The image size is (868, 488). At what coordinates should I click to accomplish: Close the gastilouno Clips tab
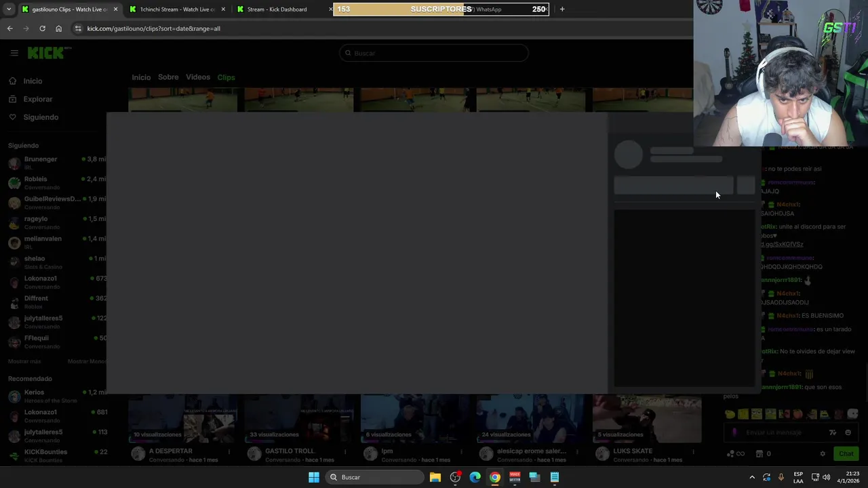click(x=115, y=9)
